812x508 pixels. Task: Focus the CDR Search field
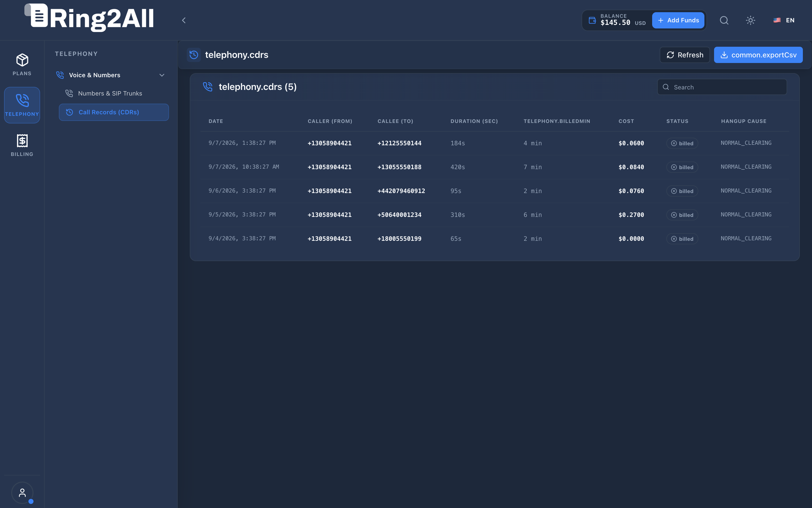tap(722, 87)
